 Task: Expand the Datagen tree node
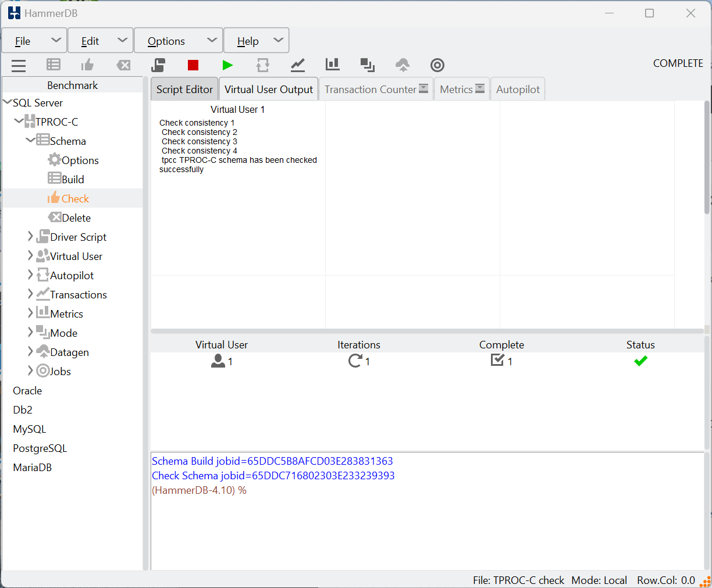pyautogui.click(x=30, y=351)
